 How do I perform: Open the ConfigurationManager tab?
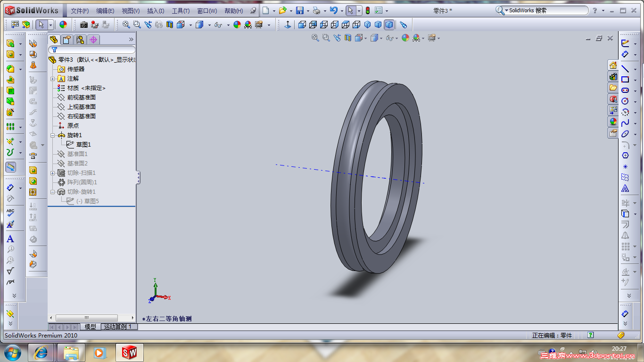80,40
